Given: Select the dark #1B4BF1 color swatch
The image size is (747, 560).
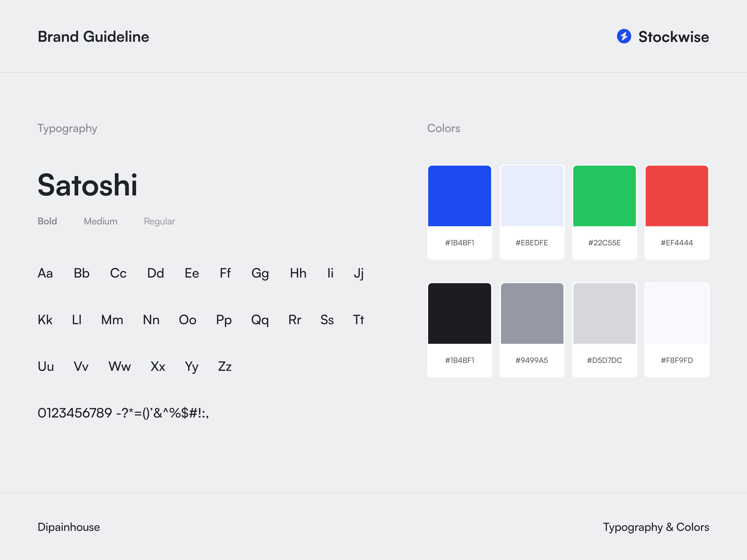Looking at the screenshot, I should 460,313.
